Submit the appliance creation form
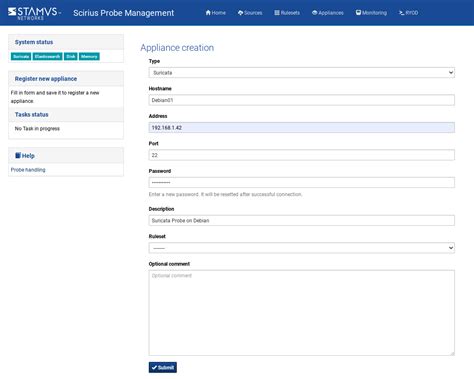The width and height of the screenshot is (474, 379). tap(163, 367)
